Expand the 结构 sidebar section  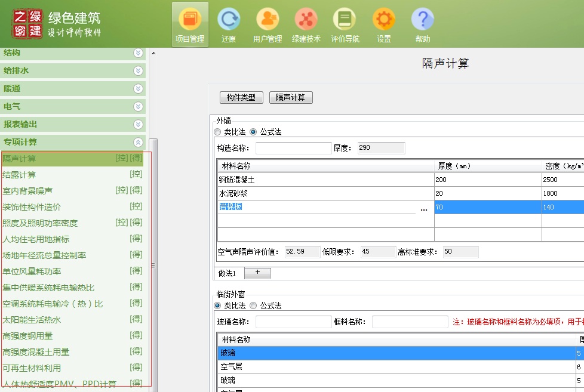click(138, 53)
